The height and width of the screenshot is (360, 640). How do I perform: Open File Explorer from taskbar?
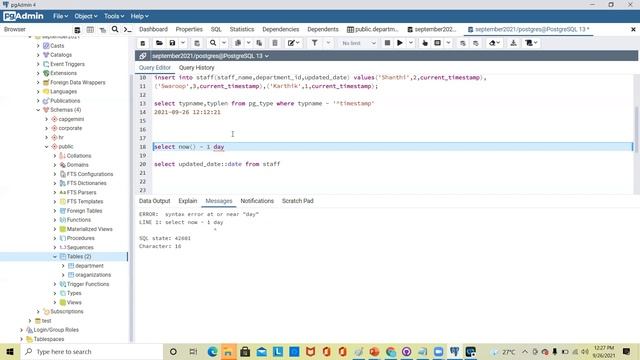[x=228, y=351]
